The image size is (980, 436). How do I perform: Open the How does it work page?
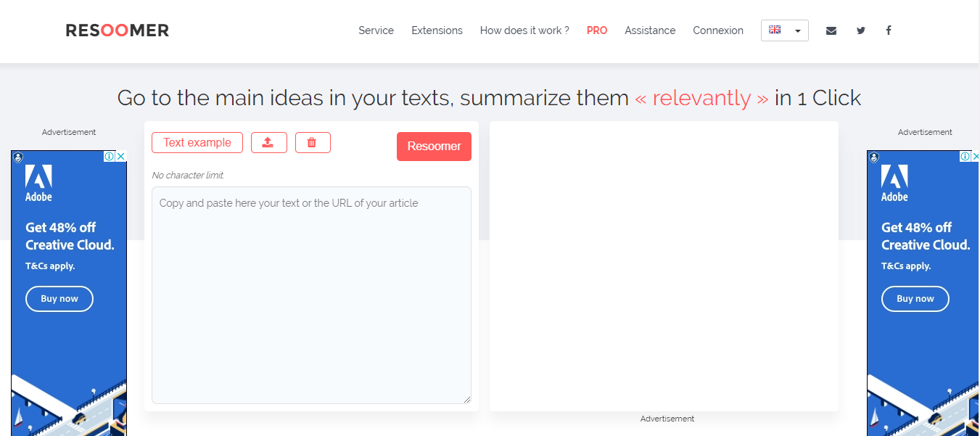(524, 30)
